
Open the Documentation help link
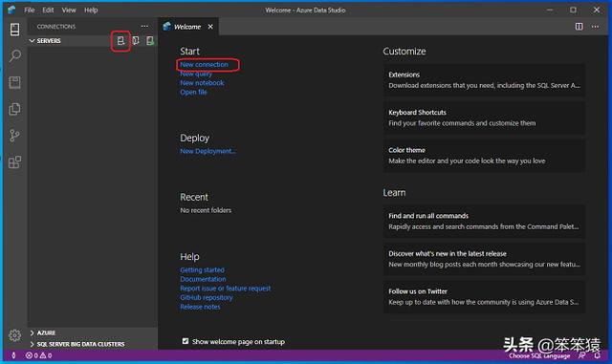click(203, 279)
